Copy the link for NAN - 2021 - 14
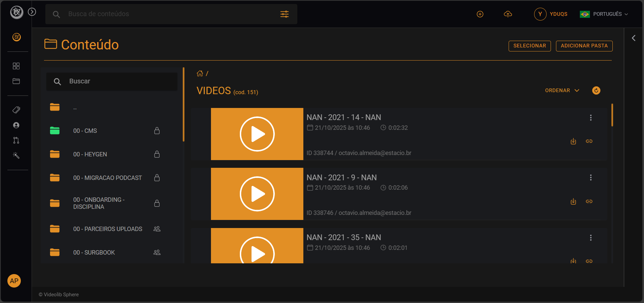The image size is (644, 303). click(x=589, y=141)
